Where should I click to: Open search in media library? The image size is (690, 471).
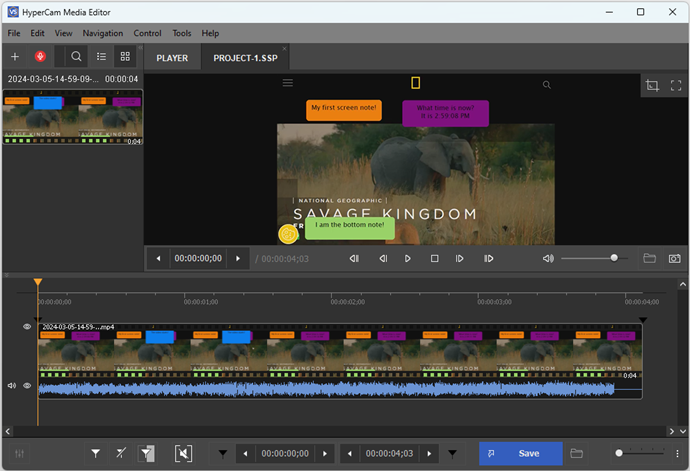coord(76,56)
